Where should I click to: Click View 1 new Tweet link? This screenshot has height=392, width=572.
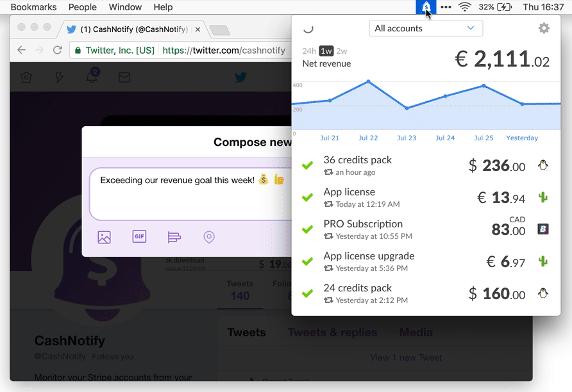click(406, 358)
